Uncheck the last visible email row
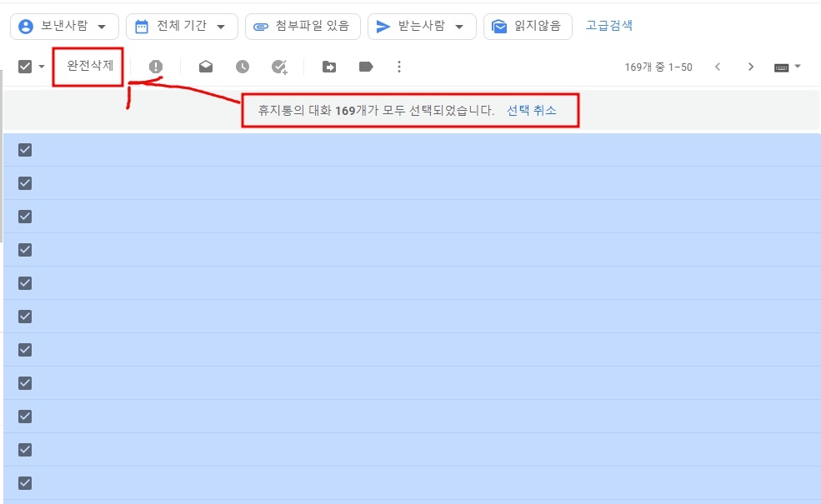The height and width of the screenshot is (504, 821). (x=25, y=482)
